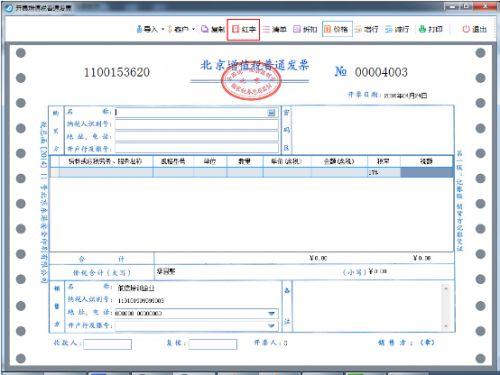Click the 税额 column header
Screen dimensions: 500x375
426,161
